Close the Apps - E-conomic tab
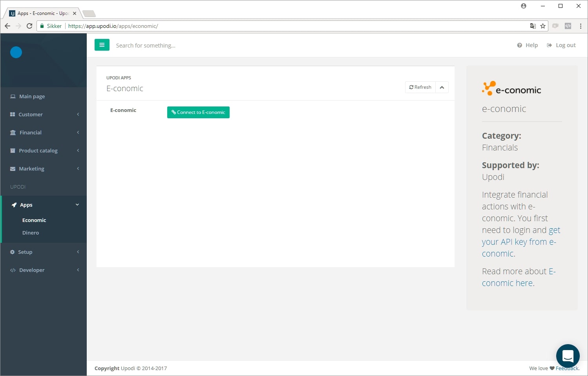 point(75,13)
